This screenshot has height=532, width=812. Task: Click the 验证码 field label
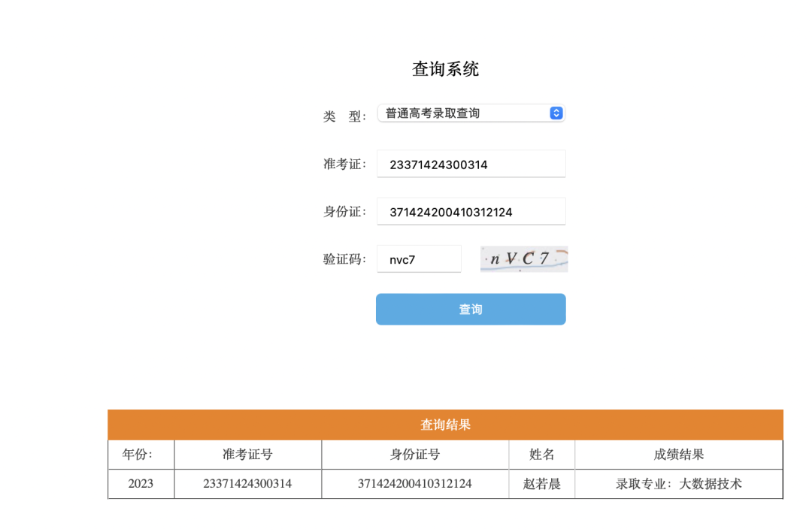click(x=344, y=259)
